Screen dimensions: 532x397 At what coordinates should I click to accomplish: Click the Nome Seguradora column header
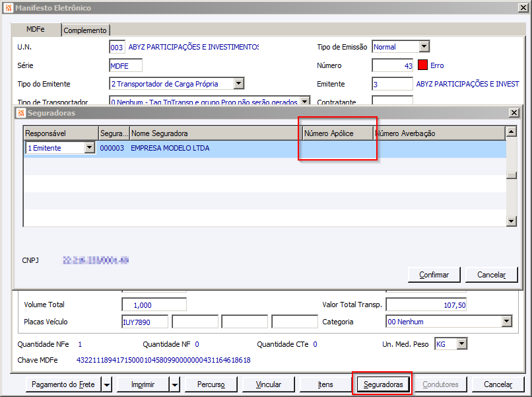pos(216,133)
